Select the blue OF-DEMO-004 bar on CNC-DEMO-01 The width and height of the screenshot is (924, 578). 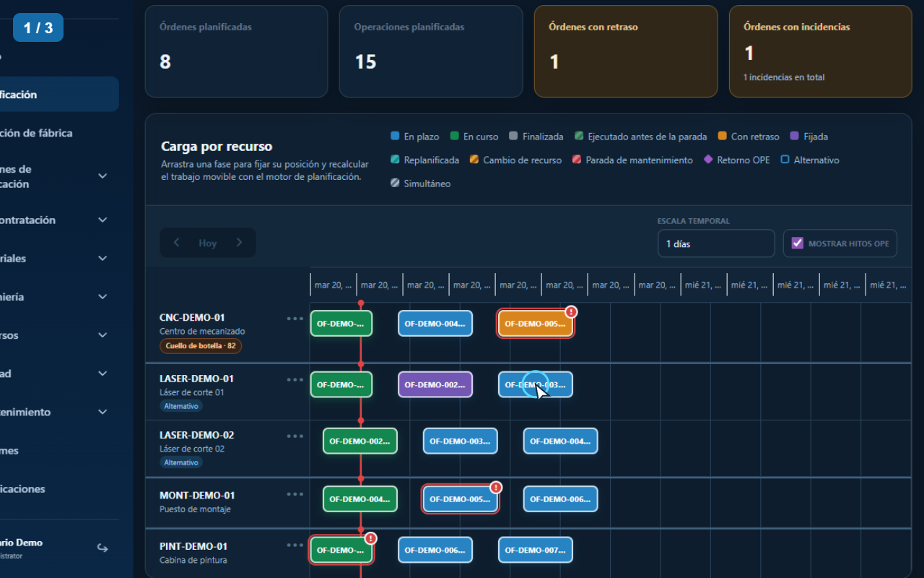tap(435, 324)
